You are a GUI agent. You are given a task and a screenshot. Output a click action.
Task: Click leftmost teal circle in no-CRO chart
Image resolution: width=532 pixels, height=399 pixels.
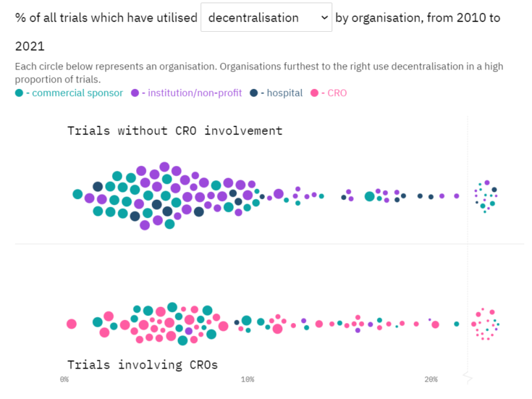77,194
